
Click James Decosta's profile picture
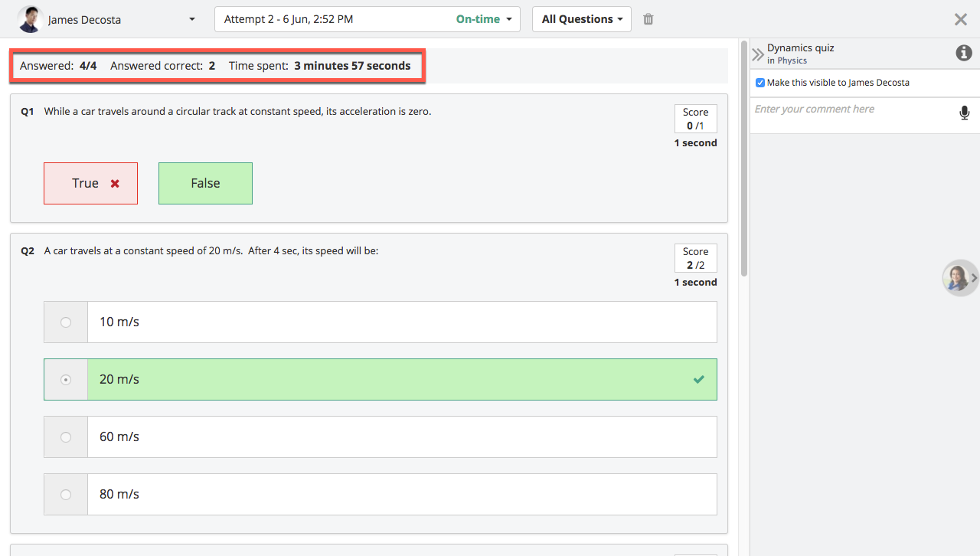click(30, 19)
